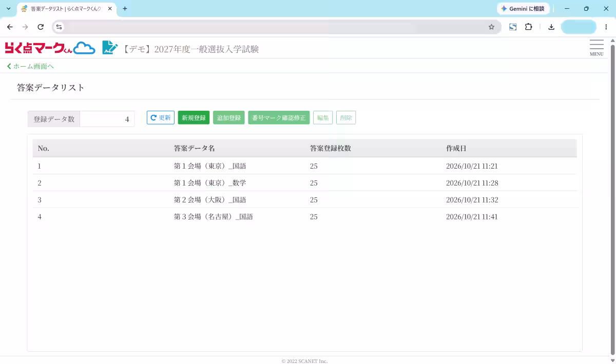
Task: Click the 更新 refresh button
Action: pyautogui.click(x=161, y=118)
